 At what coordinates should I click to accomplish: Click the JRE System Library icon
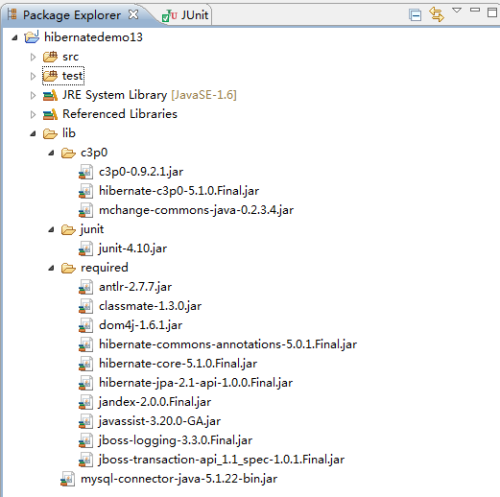50,95
